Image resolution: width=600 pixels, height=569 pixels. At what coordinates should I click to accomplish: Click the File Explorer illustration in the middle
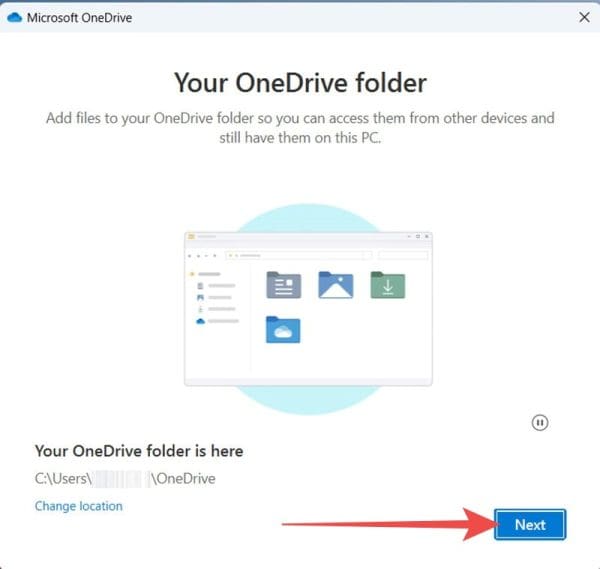tap(308, 309)
